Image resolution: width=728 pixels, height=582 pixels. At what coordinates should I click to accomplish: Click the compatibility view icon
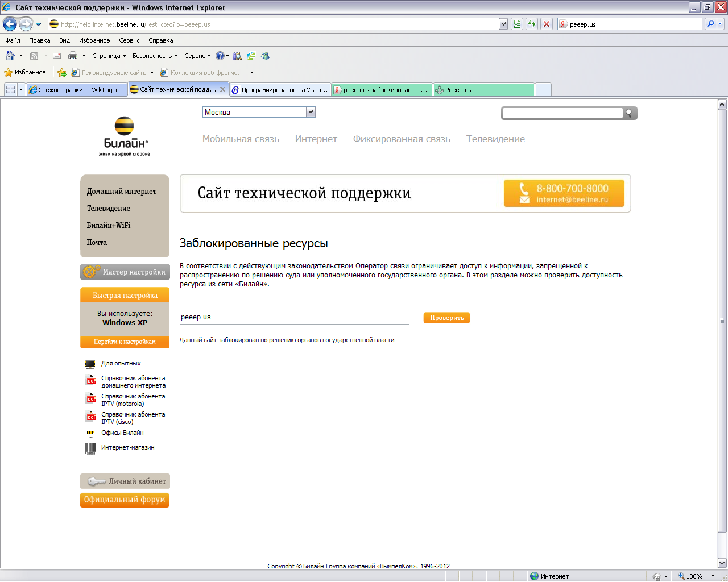[517, 24]
